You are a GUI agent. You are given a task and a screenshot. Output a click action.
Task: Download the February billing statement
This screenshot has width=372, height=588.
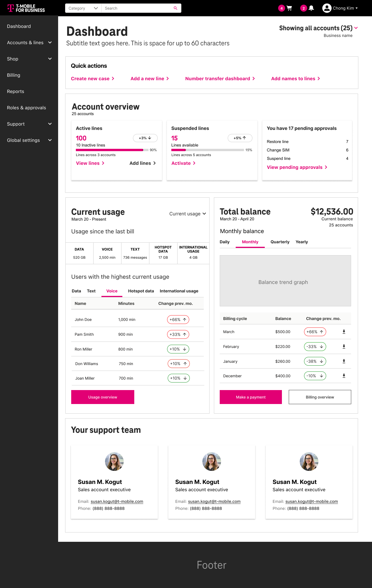tap(344, 346)
